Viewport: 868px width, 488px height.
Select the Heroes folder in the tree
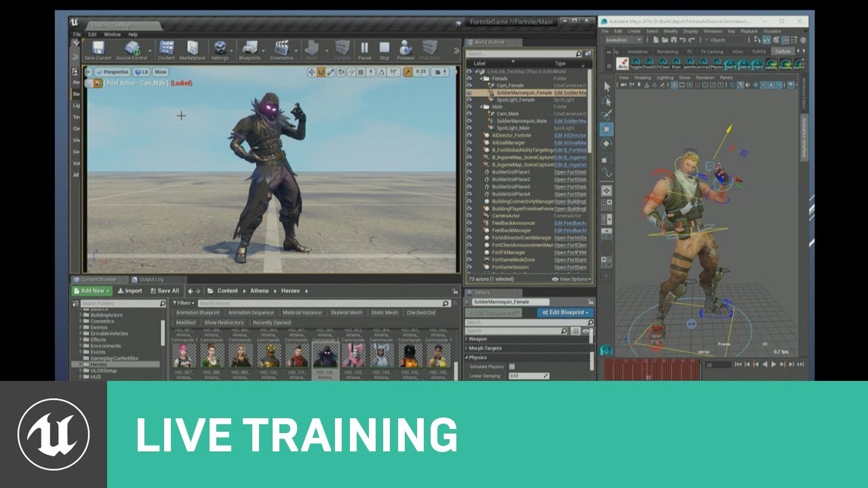(x=116, y=364)
